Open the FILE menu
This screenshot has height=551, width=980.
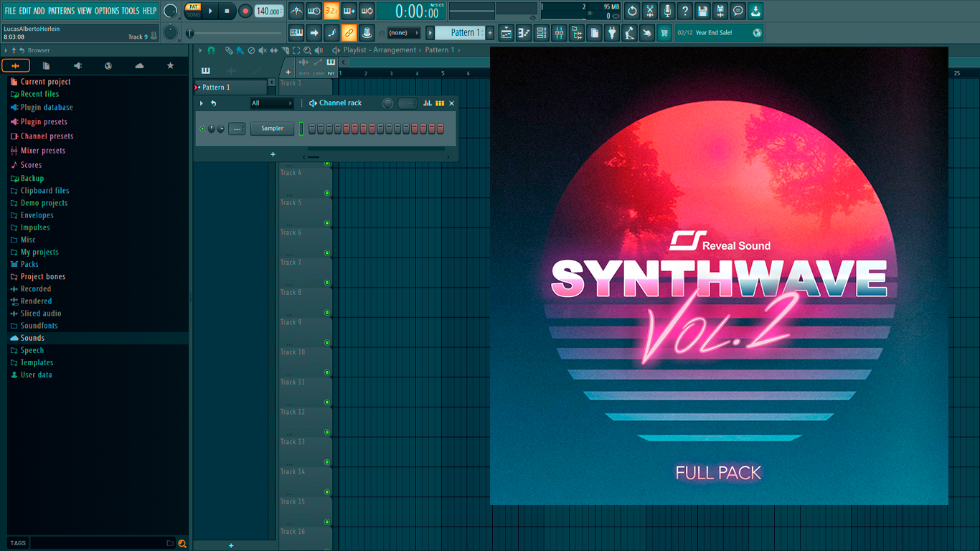tap(10, 11)
